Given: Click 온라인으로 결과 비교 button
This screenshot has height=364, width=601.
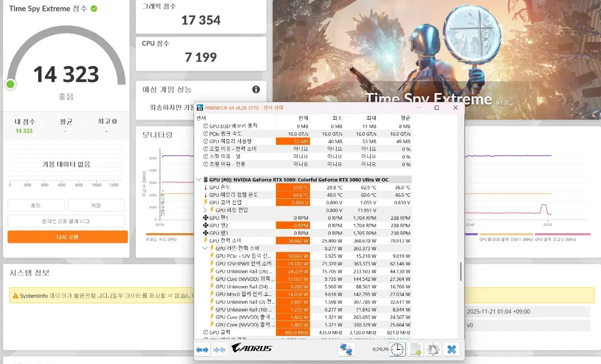Looking at the screenshot, I should point(66,221).
